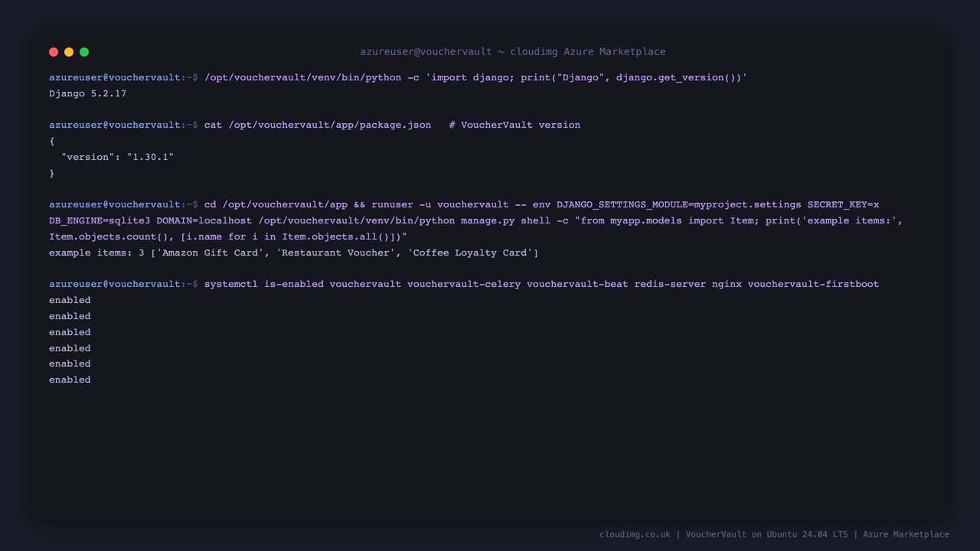Select the DB_ENGINE=sqlite3 variable

click(x=100, y=220)
